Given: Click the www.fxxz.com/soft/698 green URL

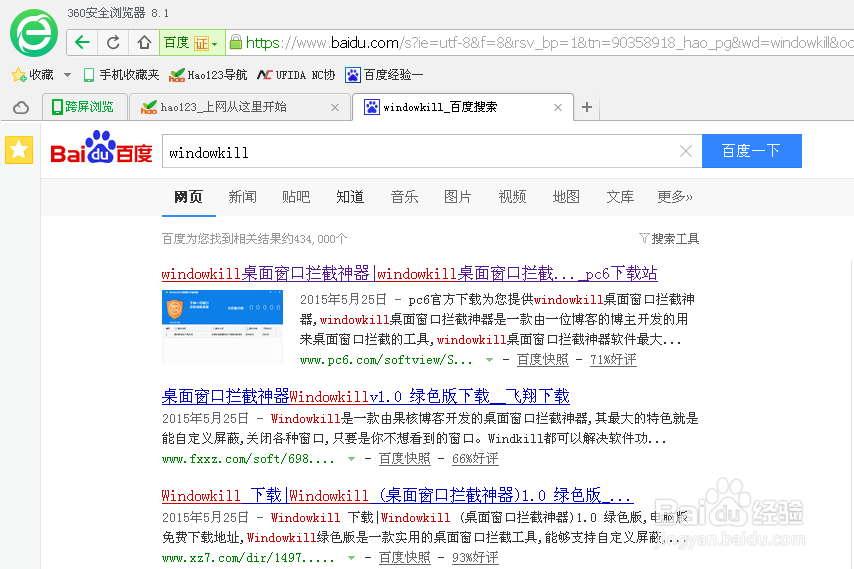Looking at the screenshot, I should point(248,459).
